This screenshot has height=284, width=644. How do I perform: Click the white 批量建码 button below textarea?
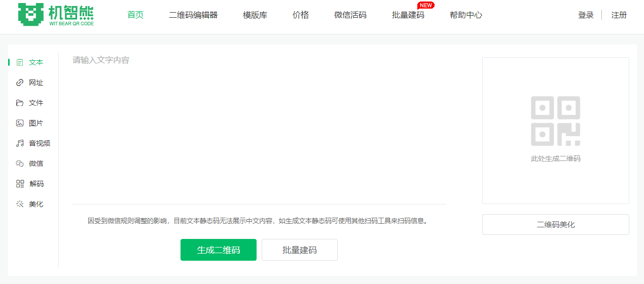(x=300, y=250)
